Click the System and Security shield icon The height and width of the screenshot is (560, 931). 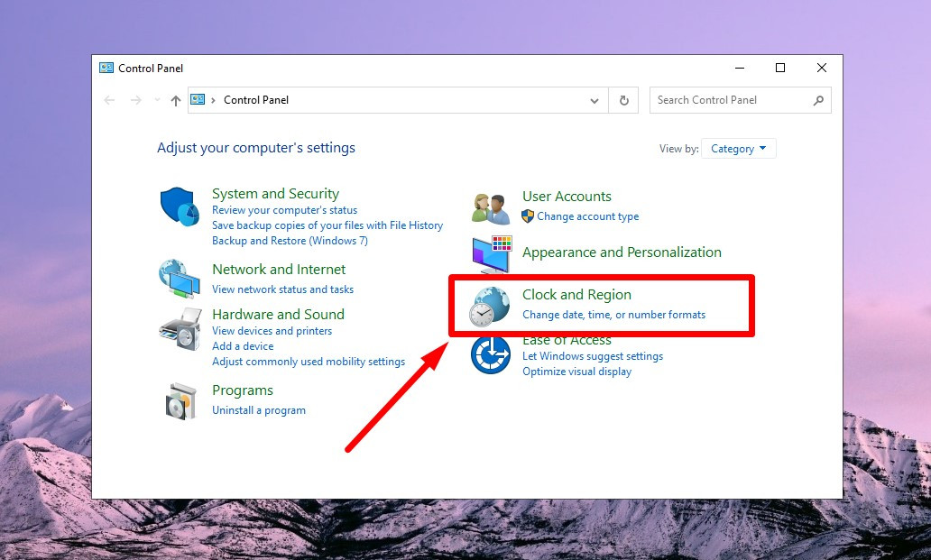click(179, 207)
